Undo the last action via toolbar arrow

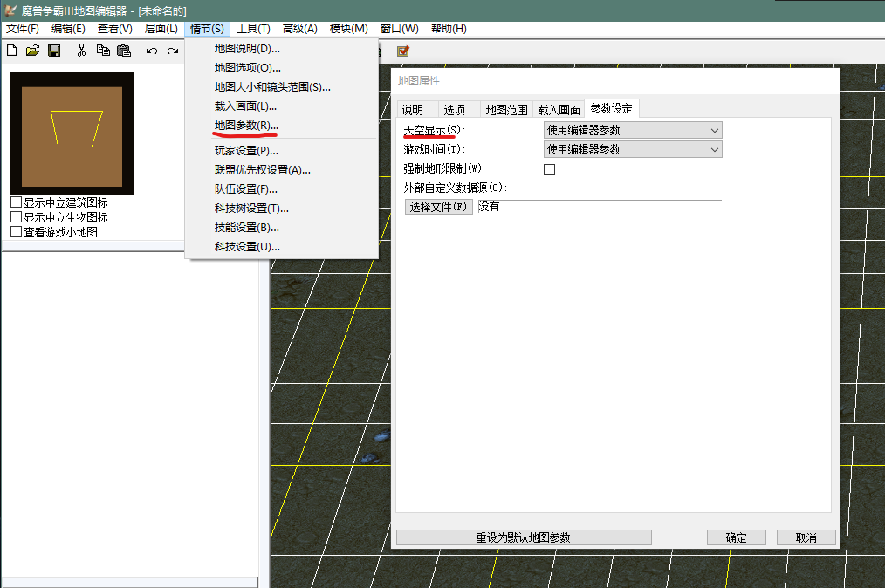(151, 51)
